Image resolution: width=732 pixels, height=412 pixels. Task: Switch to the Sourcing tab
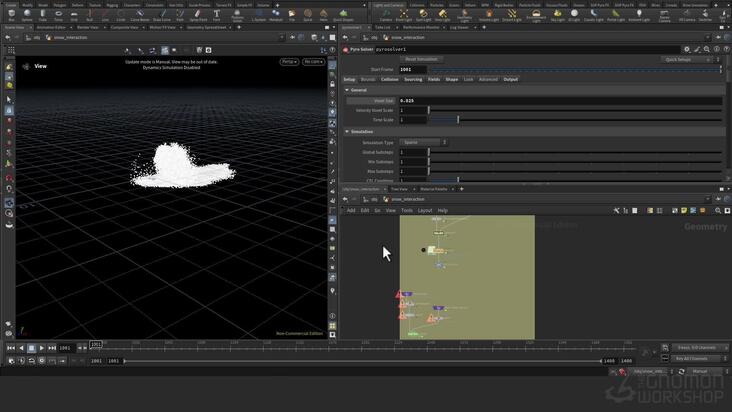tap(413, 79)
